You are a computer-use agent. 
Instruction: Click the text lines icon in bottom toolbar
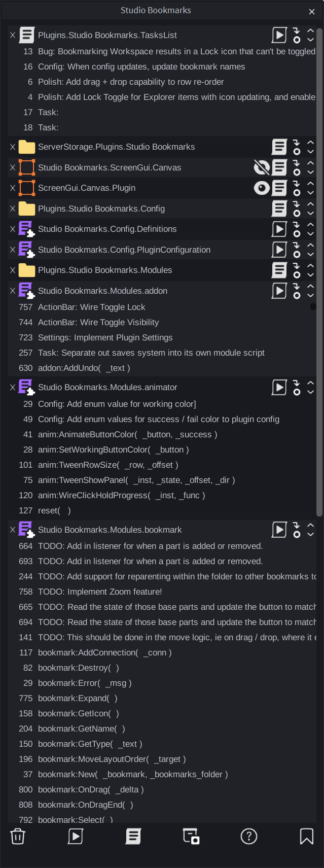point(133,837)
